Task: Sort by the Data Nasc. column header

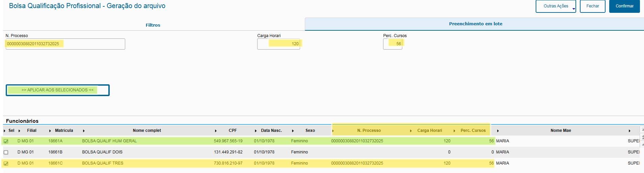Action: (271, 131)
